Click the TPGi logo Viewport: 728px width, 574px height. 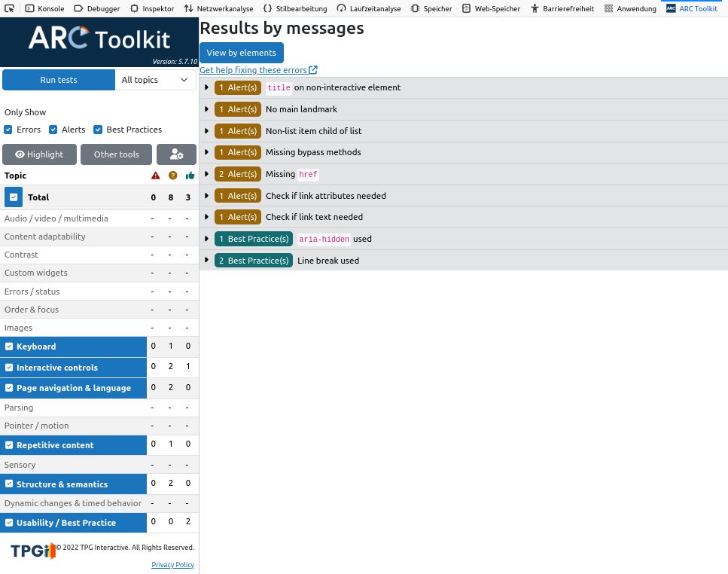(x=32, y=551)
